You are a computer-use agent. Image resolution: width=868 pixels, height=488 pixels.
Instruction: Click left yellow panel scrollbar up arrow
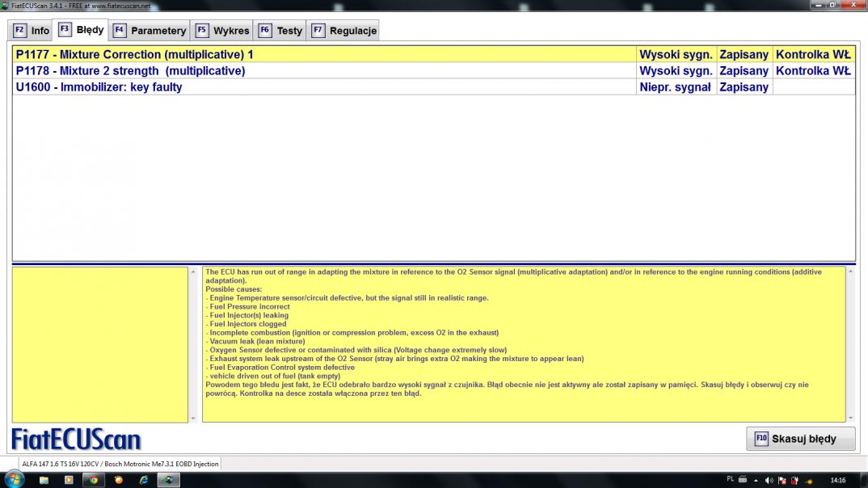coord(193,271)
